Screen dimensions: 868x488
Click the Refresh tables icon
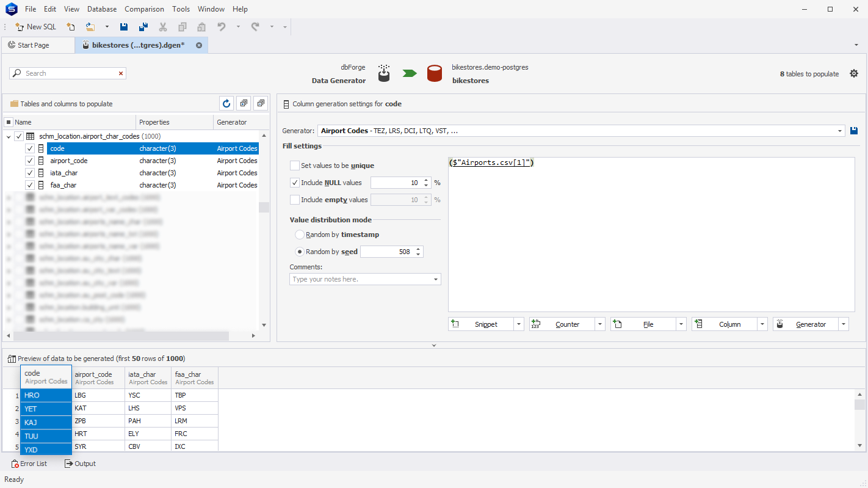coord(226,104)
